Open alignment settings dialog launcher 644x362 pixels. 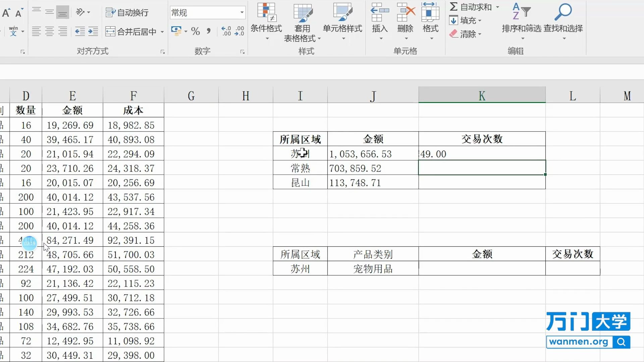pos(163,52)
